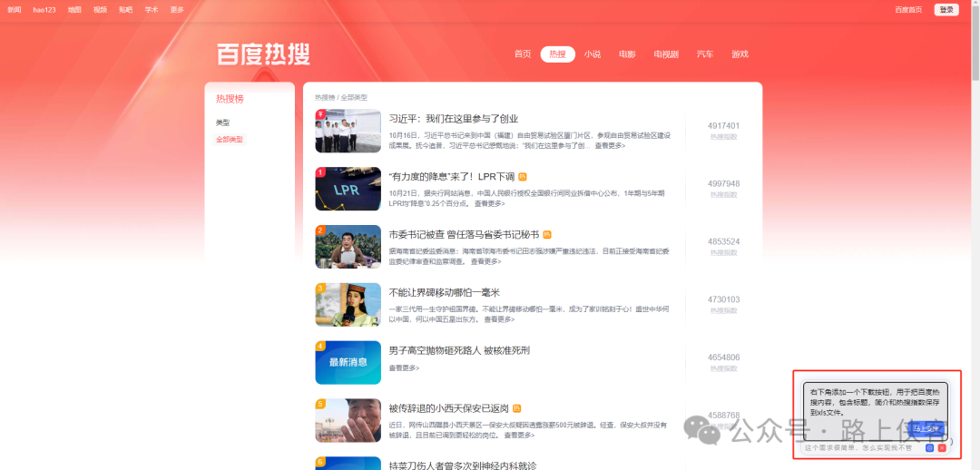Viewport: 980px width, 470px height.
Task: Switch to the 小说 tab
Action: (593, 54)
